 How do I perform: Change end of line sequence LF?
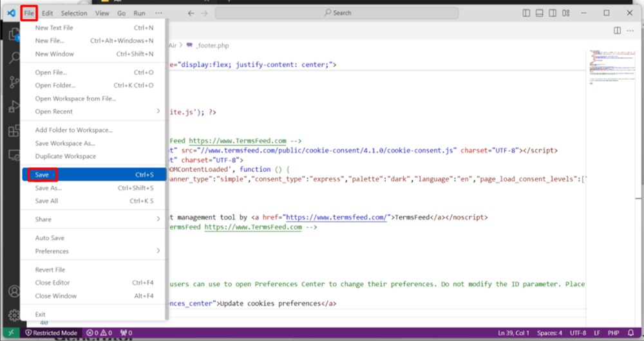click(597, 333)
